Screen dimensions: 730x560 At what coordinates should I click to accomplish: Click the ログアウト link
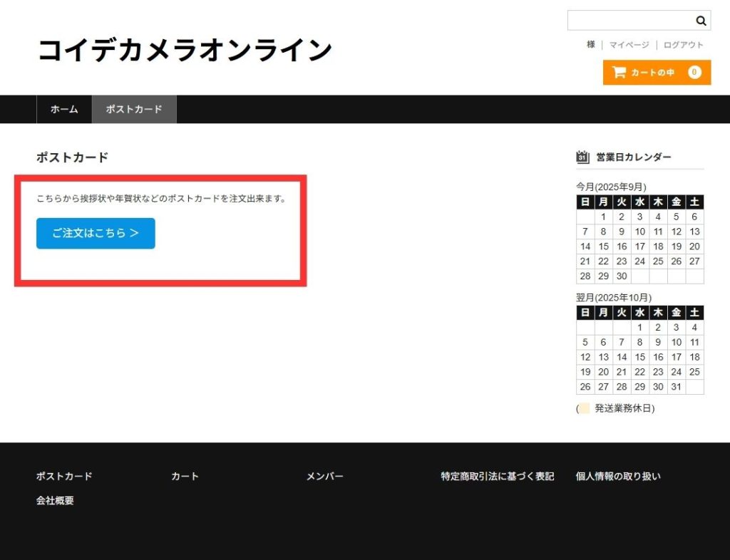pyautogui.click(x=683, y=45)
